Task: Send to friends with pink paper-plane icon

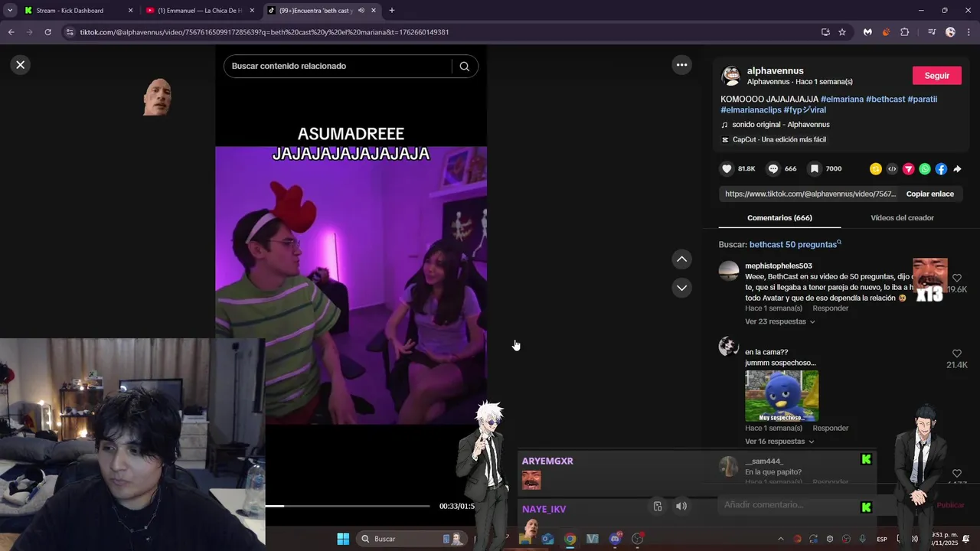Action: pos(909,169)
